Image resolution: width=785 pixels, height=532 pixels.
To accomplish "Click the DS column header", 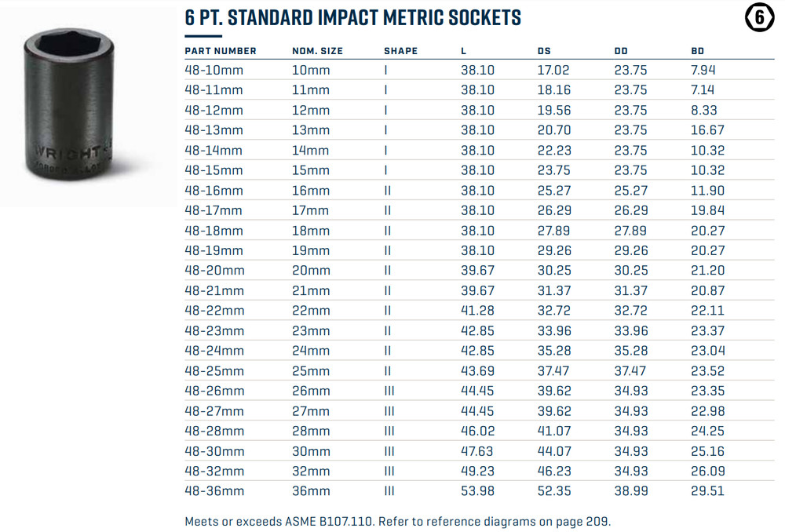I will [x=544, y=51].
